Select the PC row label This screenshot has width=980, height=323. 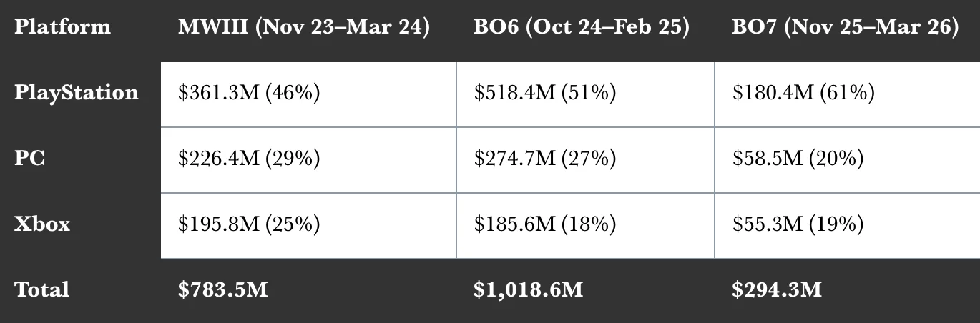[30, 158]
